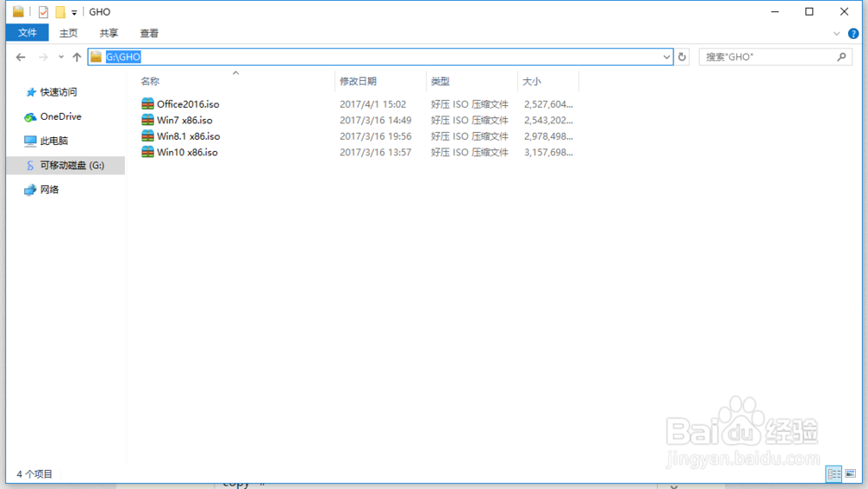Screen dimensions: 868x489
Task: Expand the ribbon with the chevron
Action: (837, 34)
